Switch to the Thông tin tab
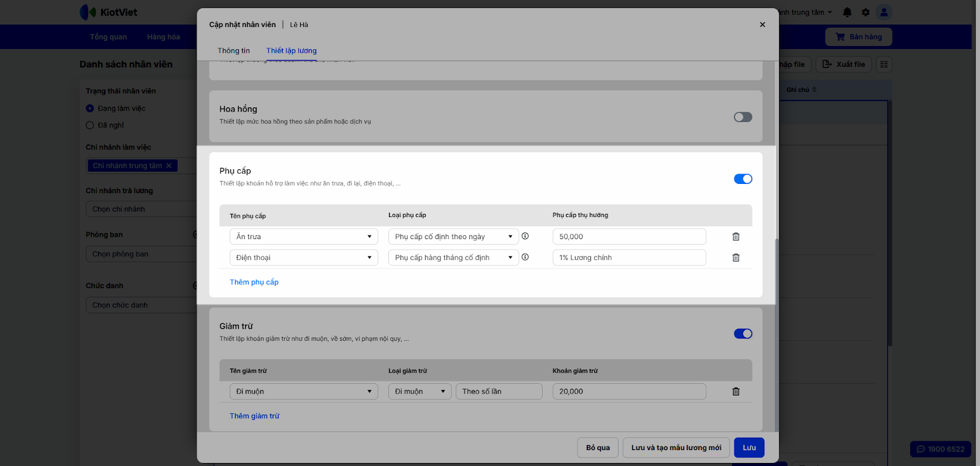This screenshot has height=466, width=980. point(233,51)
